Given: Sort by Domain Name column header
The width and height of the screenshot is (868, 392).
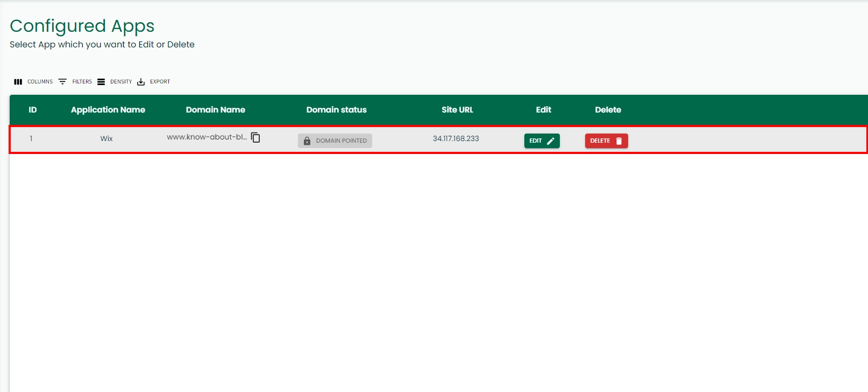Looking at the screenshot, I should point(216,110).
